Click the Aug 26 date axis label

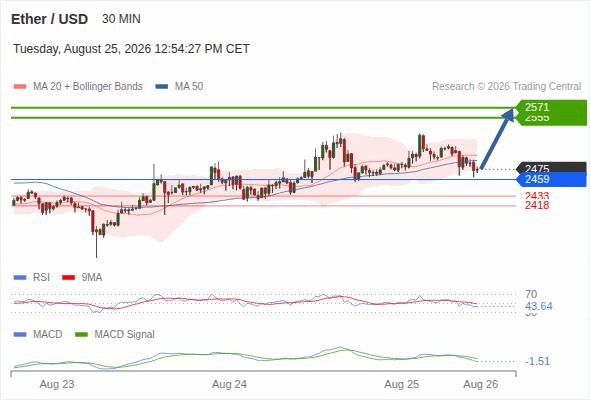(481, 385)
